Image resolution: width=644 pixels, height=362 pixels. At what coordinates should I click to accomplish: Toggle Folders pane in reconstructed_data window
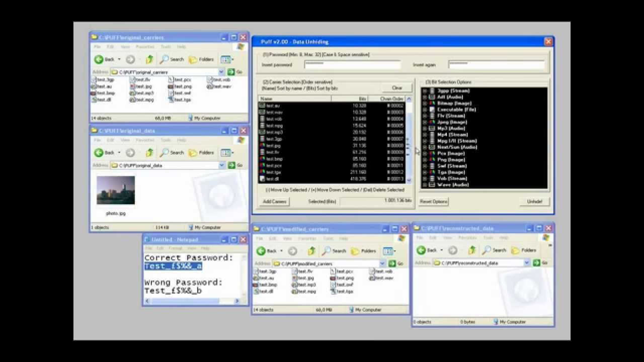(523, 250)
